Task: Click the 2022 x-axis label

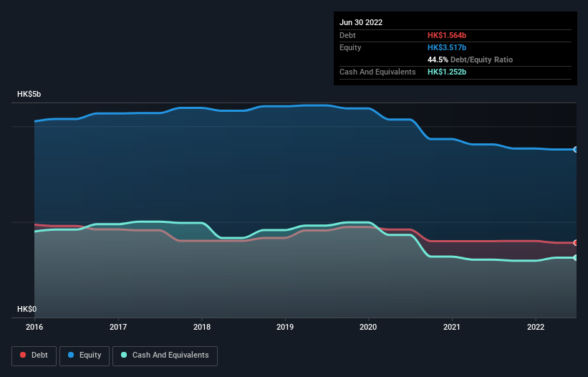Action: click(536, 327)
